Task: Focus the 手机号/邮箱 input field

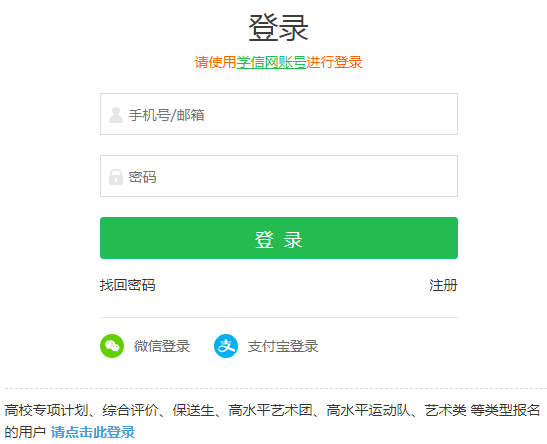Action: [x=279, y=114]
